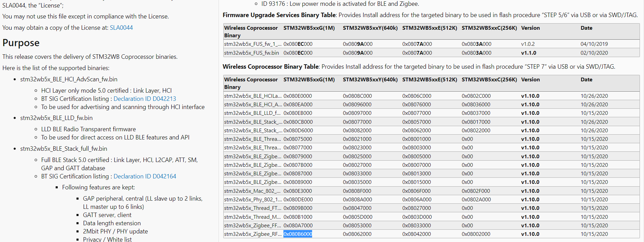
Task: Click the Purpose heading
Action: pyautogui.click(x=21, y=43)
